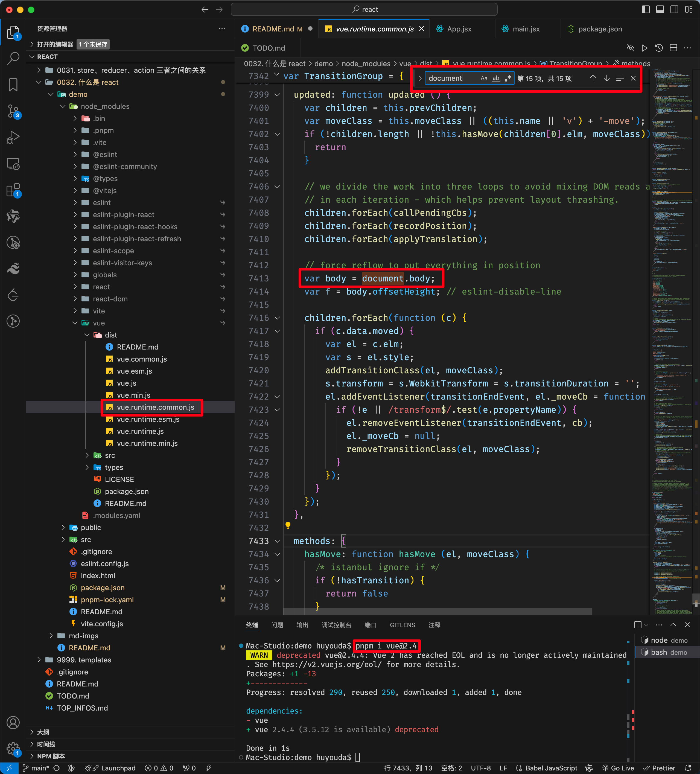Click the lightbulb code action icon
This screenshot has width=700, height=774.
(288, 525)
